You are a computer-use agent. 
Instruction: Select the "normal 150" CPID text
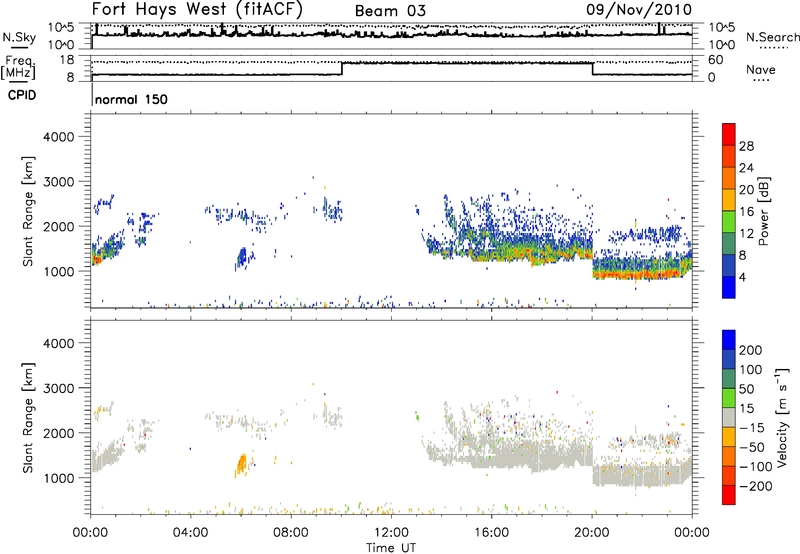pos(131,99)
